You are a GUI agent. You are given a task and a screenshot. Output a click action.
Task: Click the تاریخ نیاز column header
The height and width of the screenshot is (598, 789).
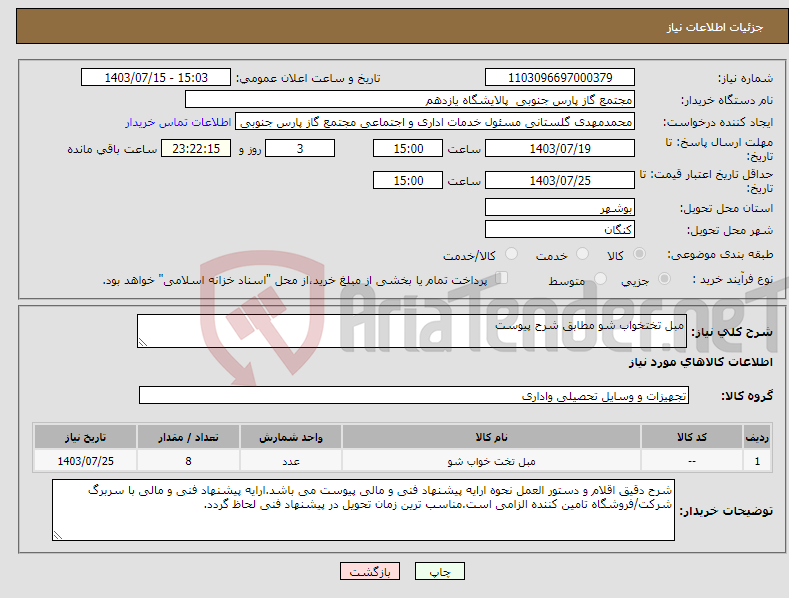click(x=86, y=437)
